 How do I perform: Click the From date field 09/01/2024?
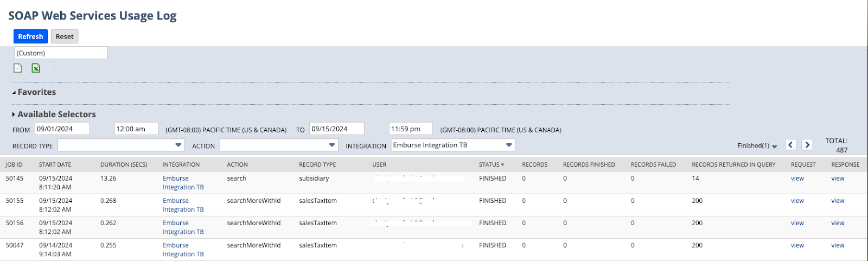[x=62, y=129]
